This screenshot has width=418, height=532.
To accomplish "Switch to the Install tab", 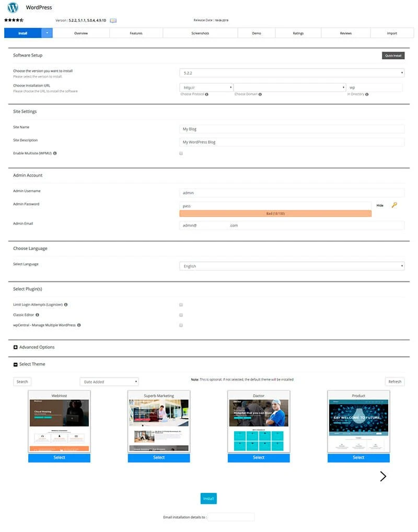I will coord(23,33).
